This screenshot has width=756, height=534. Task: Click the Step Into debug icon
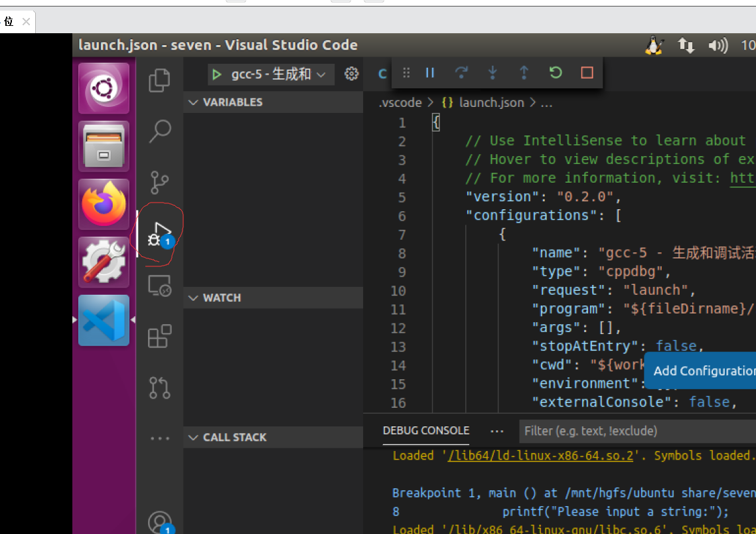(x=492, y=73)
